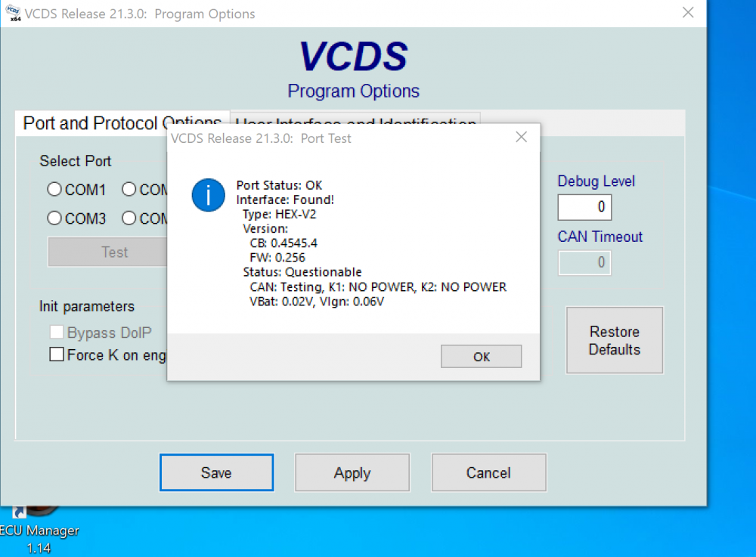Image resolution: width=756 pixels, height=557 pixels.
Task: Click VCDS icon in title bar
Action: pos(13,14)
